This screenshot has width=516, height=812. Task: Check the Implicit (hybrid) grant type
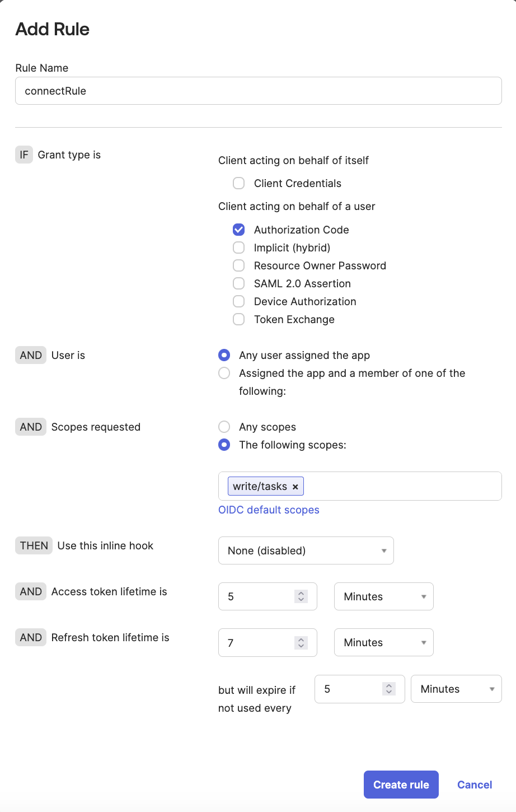click(238, 248)
